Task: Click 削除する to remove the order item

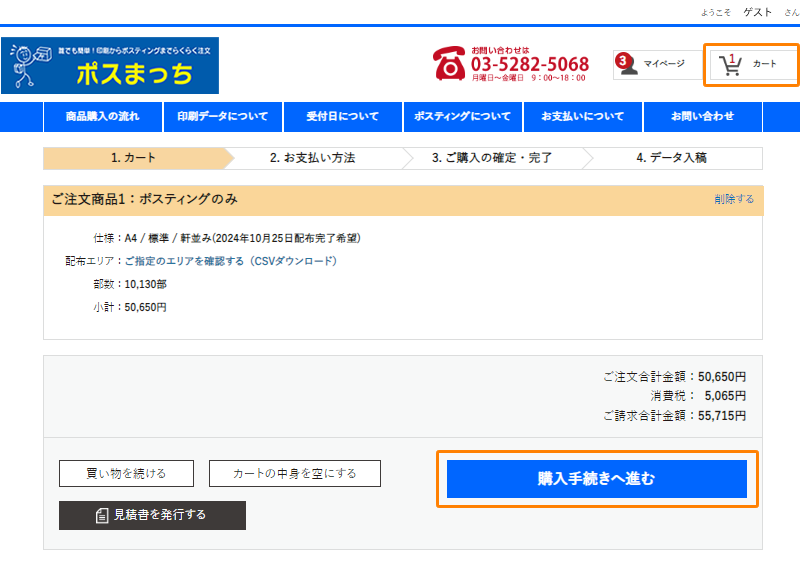Action: 734,199
